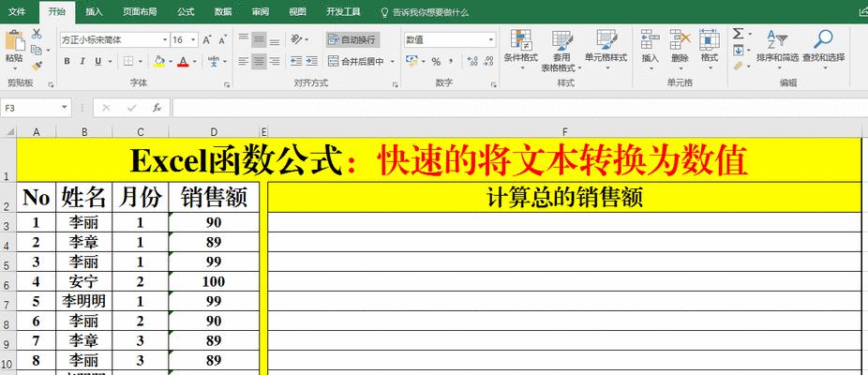Open the fill color dropdown arrow
Viewport: 868px width, 375px height.
click(x=170, y=61)
